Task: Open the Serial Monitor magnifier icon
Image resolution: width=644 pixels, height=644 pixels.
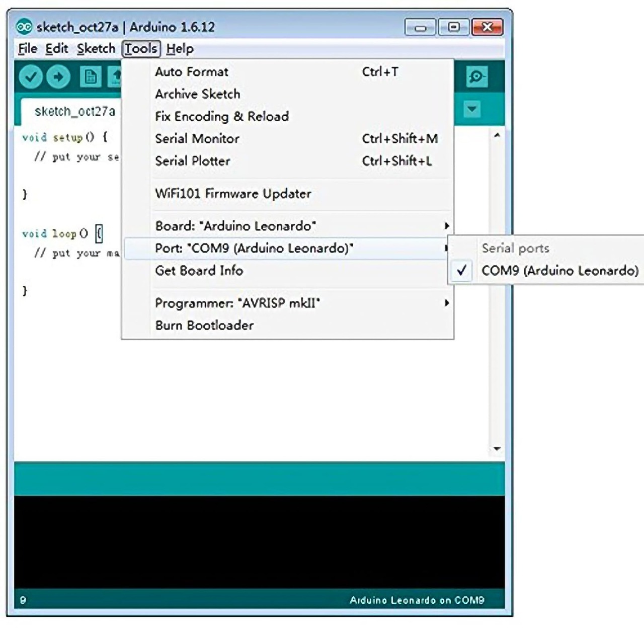Action: (476, 77)
